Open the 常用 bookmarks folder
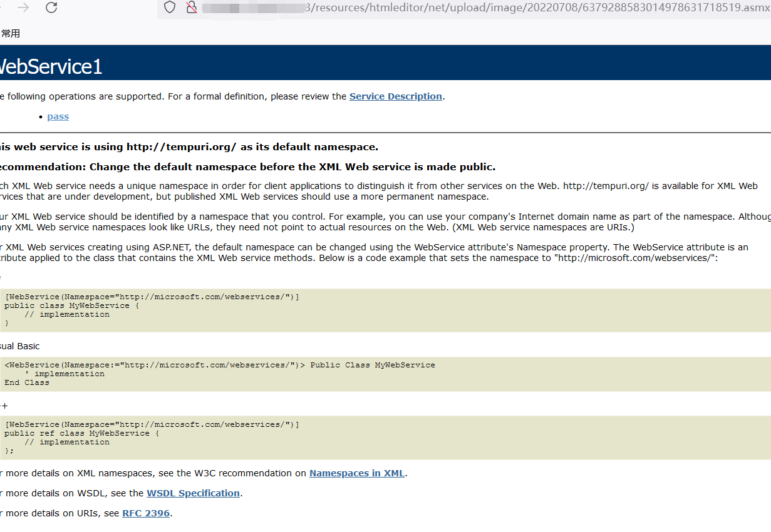This screenshot has height=532, width=771. [11, 34]
